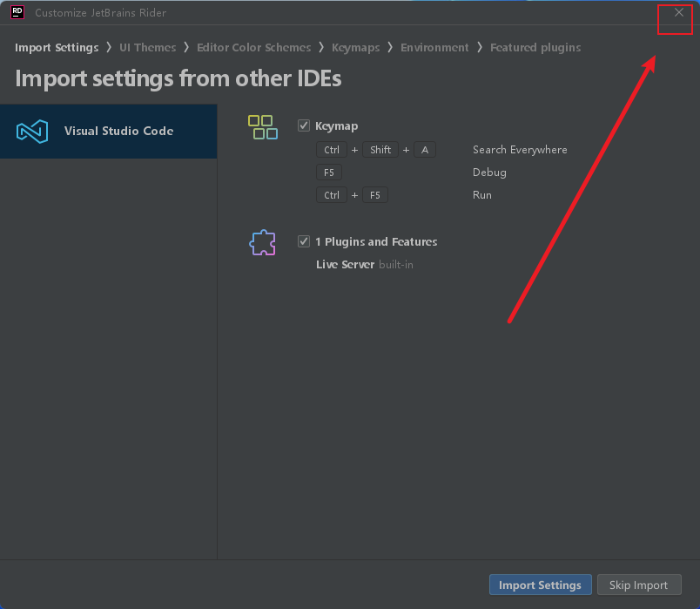Click the standalone F5 key badge

click(x=329, y=173)
